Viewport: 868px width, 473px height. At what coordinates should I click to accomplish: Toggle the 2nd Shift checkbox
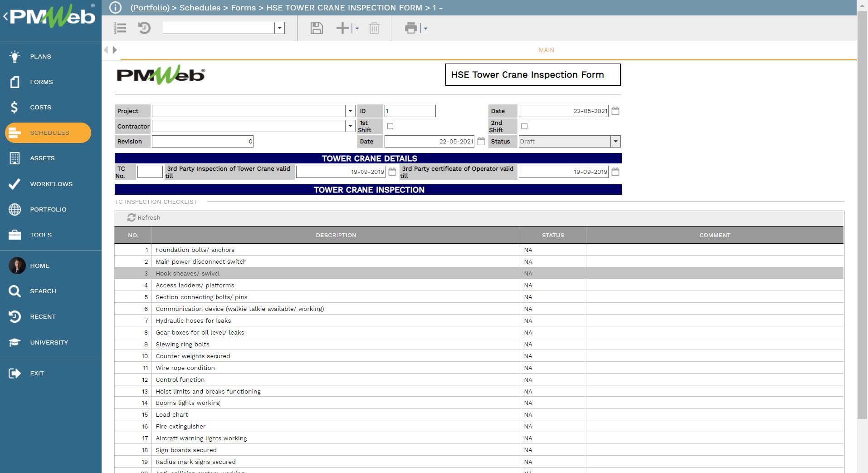pyautogui.click(x=524, y=126)
